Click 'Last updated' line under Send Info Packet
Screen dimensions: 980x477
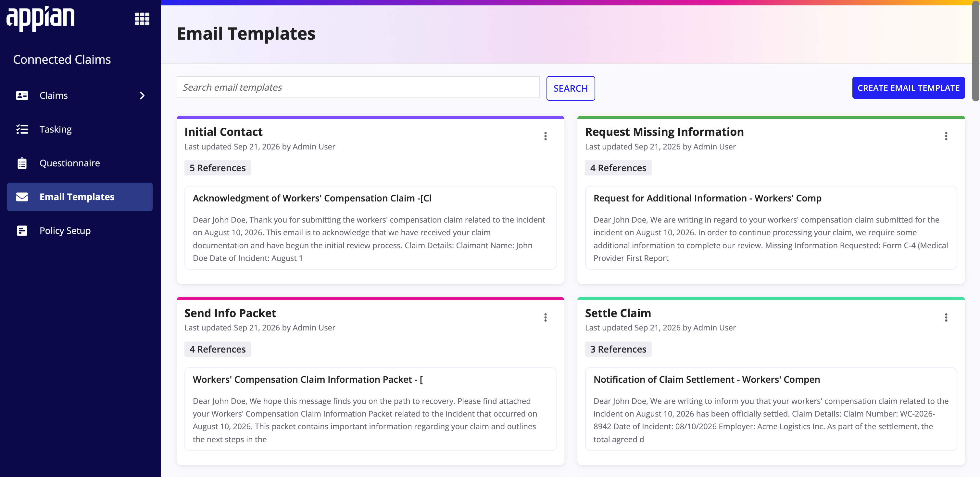259,328
